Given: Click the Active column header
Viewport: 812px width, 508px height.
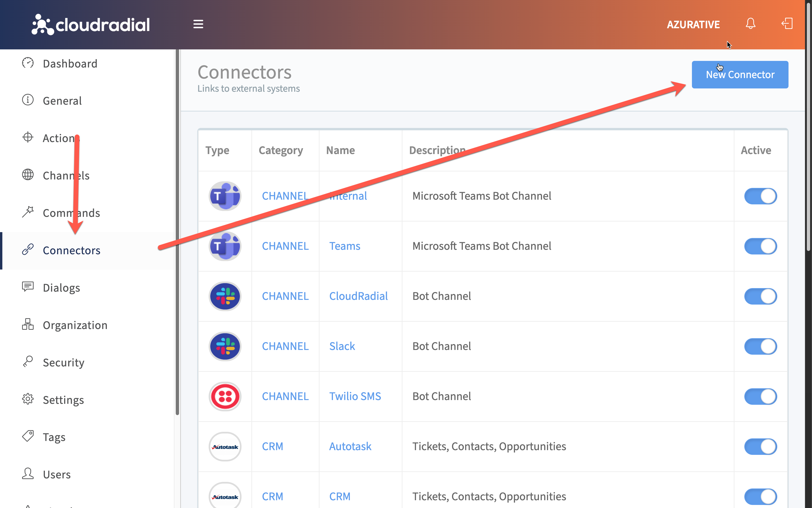Looking at the screenshot, I should [756, 150].
